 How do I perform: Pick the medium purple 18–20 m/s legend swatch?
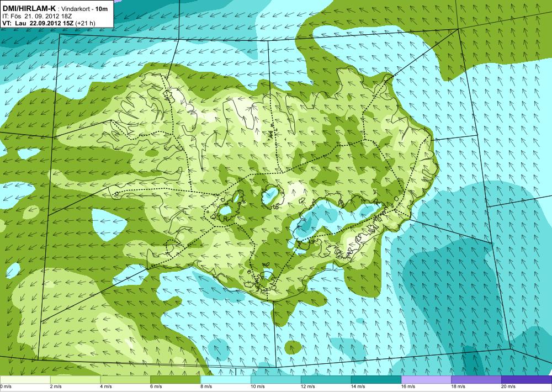(x=476, y=380)
